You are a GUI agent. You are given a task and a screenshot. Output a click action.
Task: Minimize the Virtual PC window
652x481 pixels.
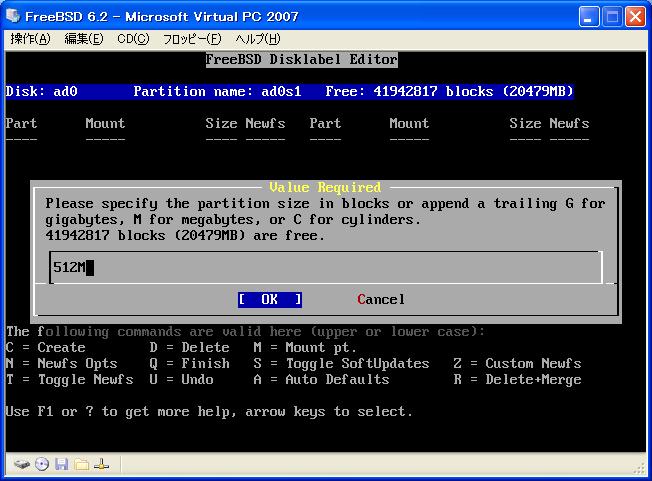point(588,17)
